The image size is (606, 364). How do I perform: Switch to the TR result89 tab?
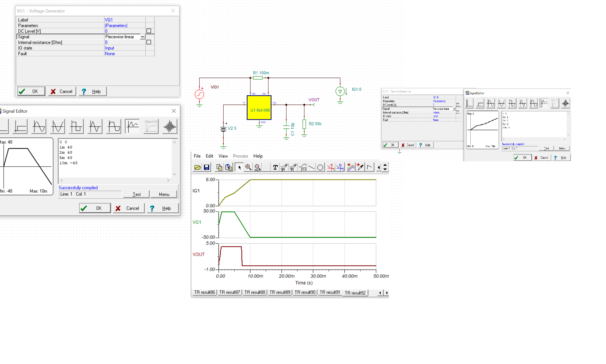pos(280,292)
